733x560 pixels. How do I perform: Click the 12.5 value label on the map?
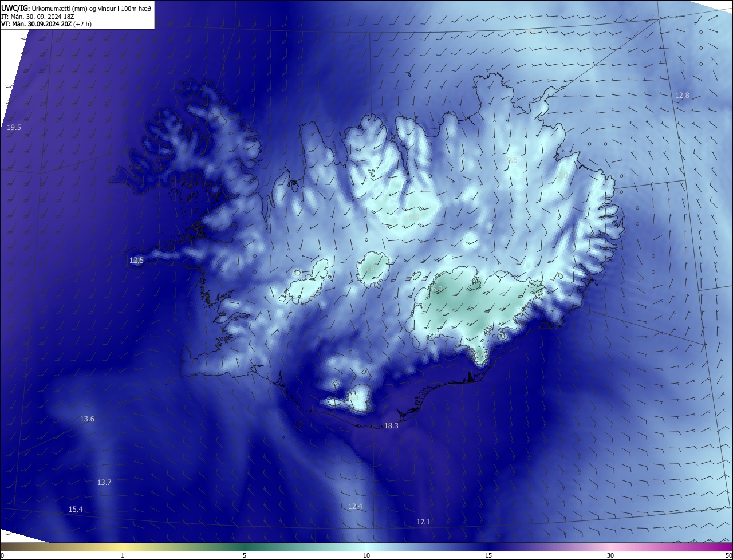coord(136,261)
